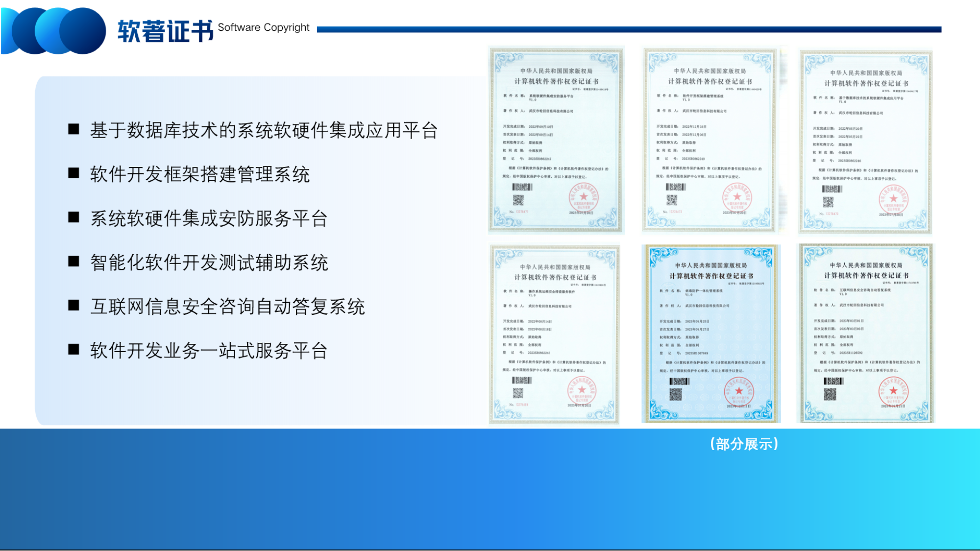This screenshot has height=551, width=980.
Task: Select the 互联网信息安全咨询自动答复系统 list item text
Action: (x=227, y=307)
